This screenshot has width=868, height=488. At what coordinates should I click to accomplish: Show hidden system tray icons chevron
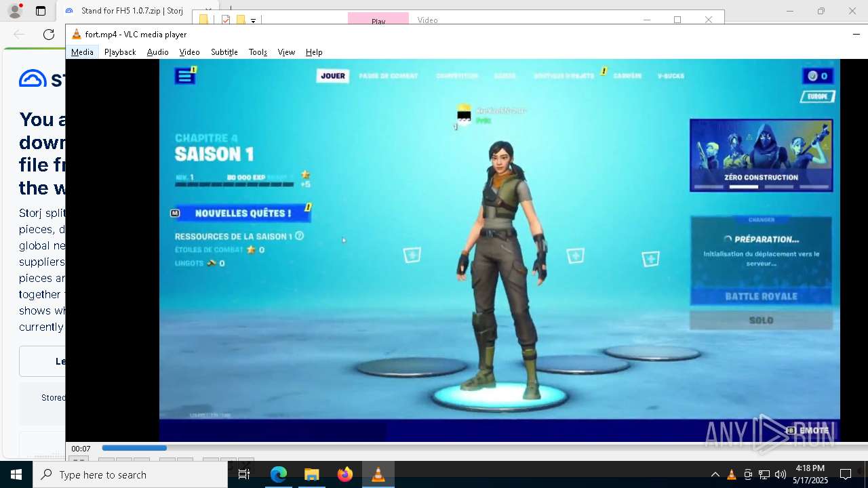(715, 474)
